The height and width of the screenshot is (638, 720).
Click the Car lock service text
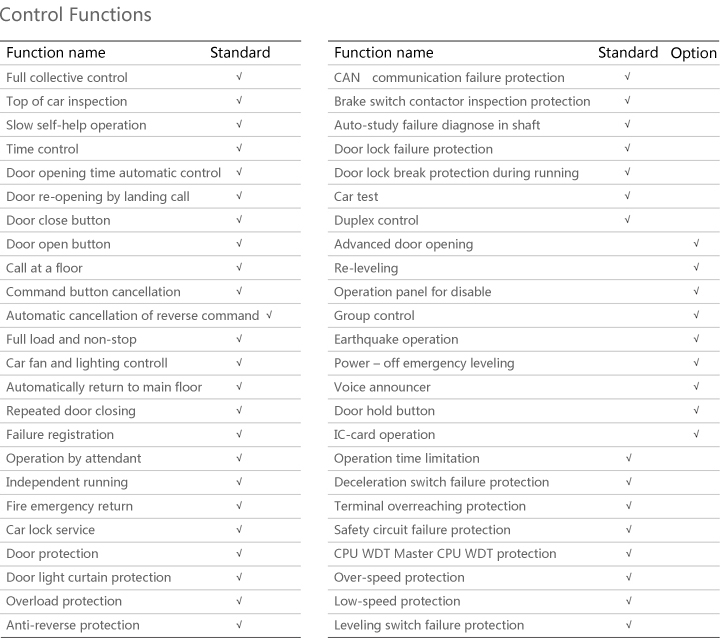pyautogui.click(x=51, y=530)
